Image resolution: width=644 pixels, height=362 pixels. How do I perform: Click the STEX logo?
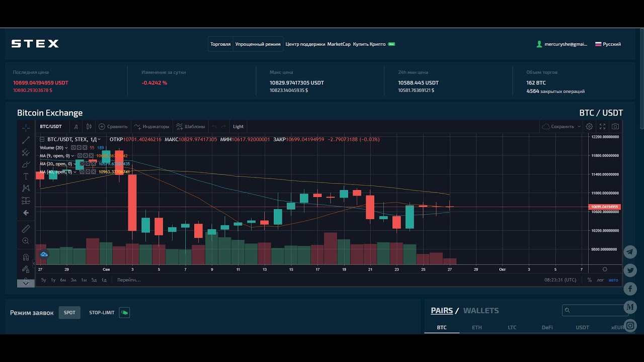pos(35,44)
